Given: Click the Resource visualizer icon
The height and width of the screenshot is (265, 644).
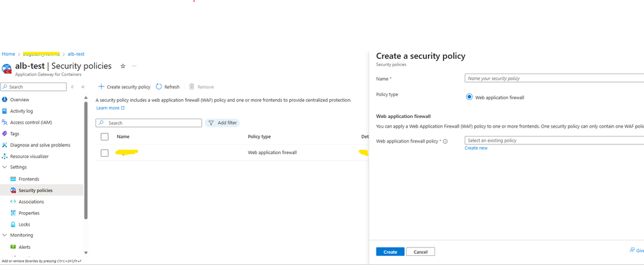Looking at the screenshot, I should click(x=5, y=157).
